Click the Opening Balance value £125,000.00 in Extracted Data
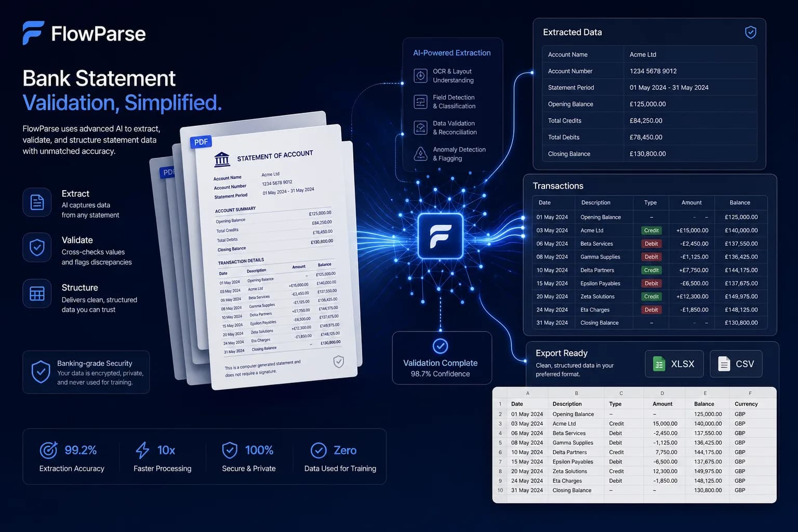The height and width of the screenshot is (532, 798). tap(647, 104)
